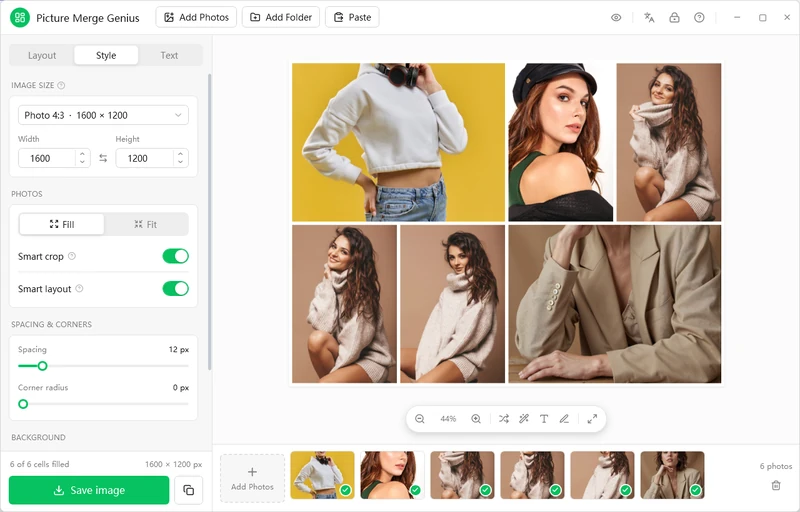Select the Fit photo mode
The height and width of the screenshot is (512, 800).
point(145,224)
